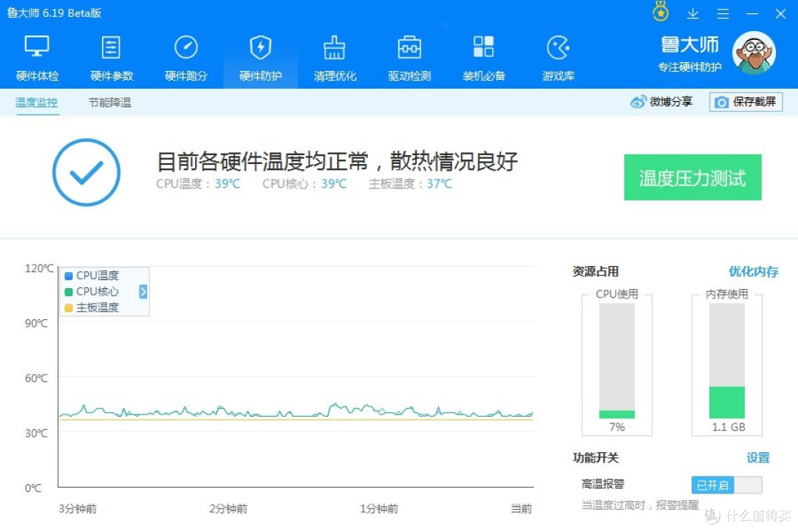Toggle the CPU温度 blue legend item
The height and width of the screenshot is (532, 798).
click(x=92, y=276)
